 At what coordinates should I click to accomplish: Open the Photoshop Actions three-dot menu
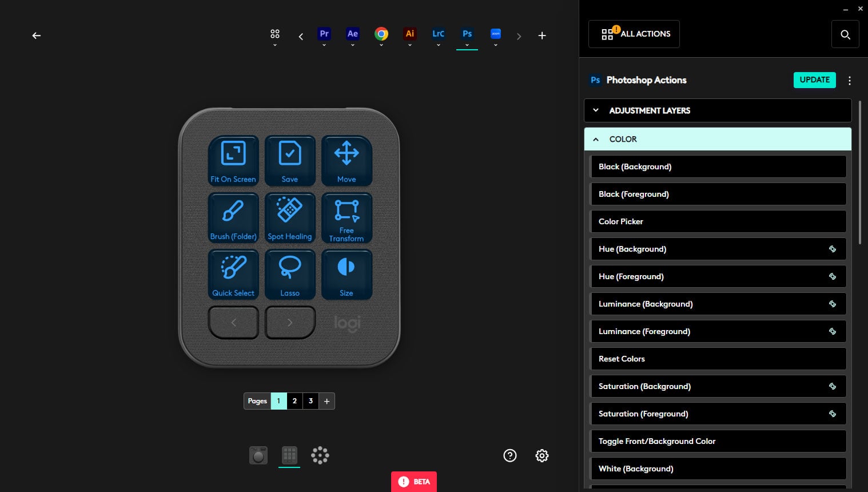(849, 81)
